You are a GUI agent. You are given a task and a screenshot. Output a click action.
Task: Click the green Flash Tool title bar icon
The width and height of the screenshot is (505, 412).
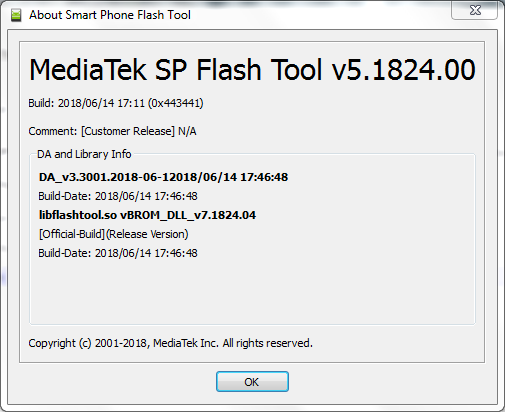tap(16, 15)
